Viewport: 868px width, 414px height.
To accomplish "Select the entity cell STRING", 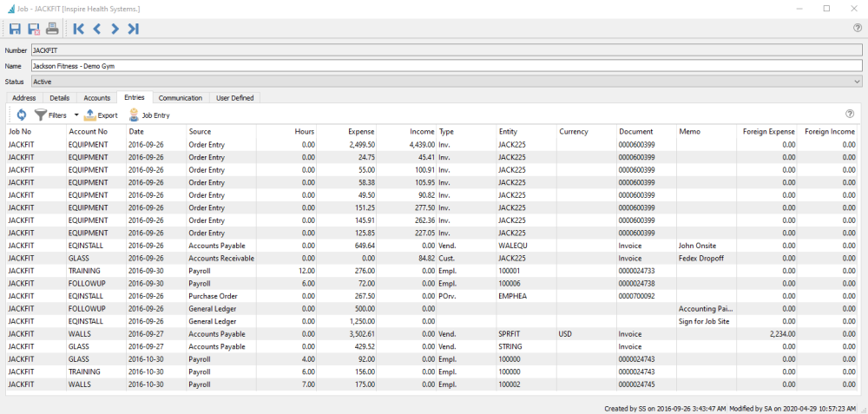I will pyautogui.click(x=527, y=347).
